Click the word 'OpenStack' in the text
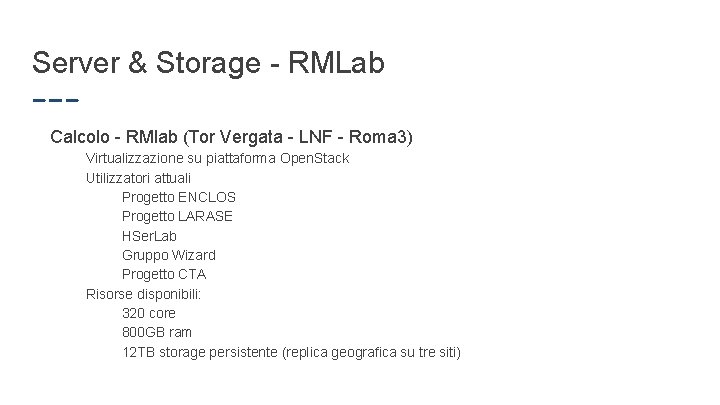The width and height of the screenshot is (720, 405). (x=314, y=158)
